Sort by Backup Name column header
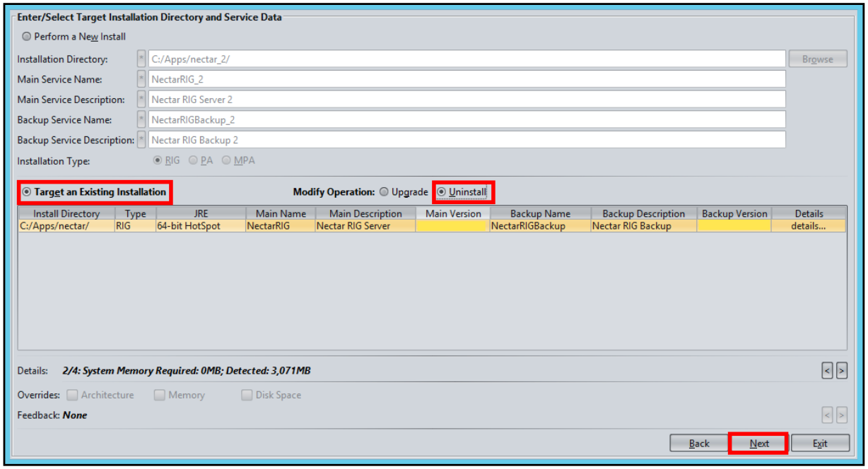Image resolution: width=868 pixels, height=469 pixels. (540, 213)
